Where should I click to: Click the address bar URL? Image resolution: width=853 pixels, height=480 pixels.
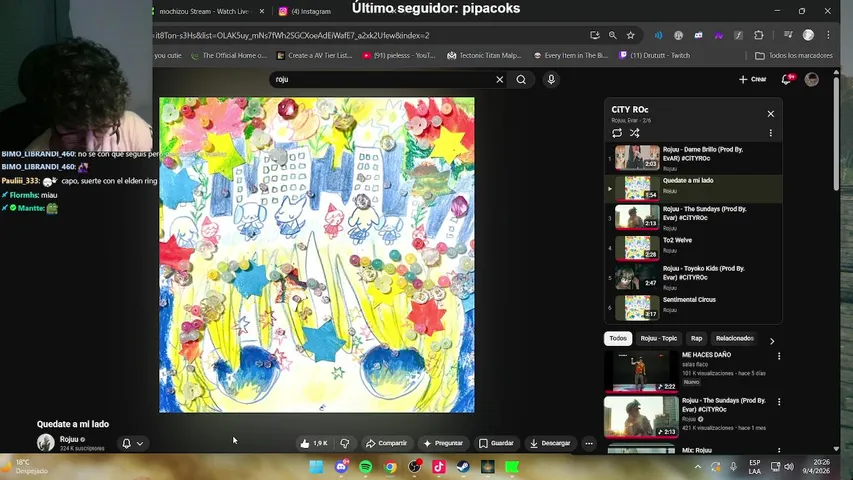click(x=292, y=35)
